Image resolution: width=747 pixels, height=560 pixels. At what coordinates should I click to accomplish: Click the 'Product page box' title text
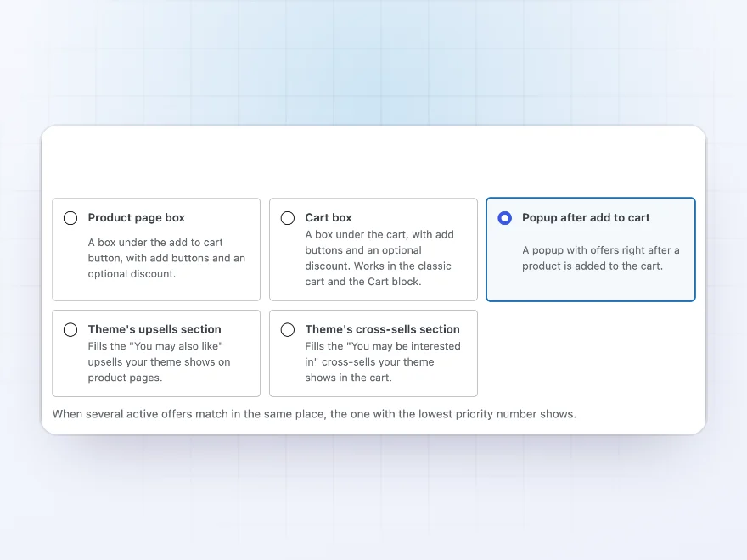[137, 217]
